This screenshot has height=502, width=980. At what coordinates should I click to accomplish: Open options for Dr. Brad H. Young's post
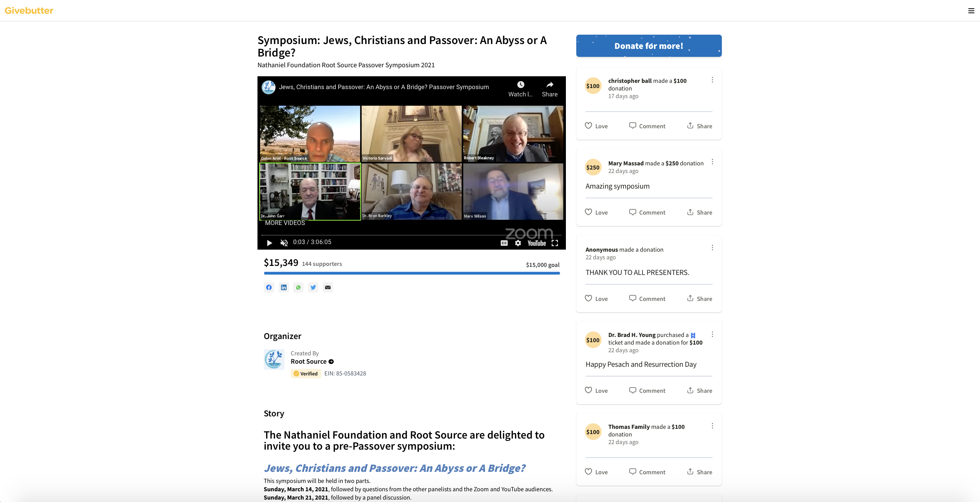tap(712, 334)
